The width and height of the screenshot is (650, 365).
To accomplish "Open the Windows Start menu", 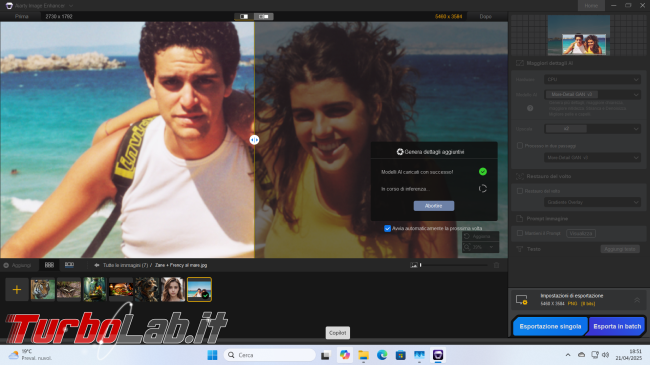I will (212, 355).
